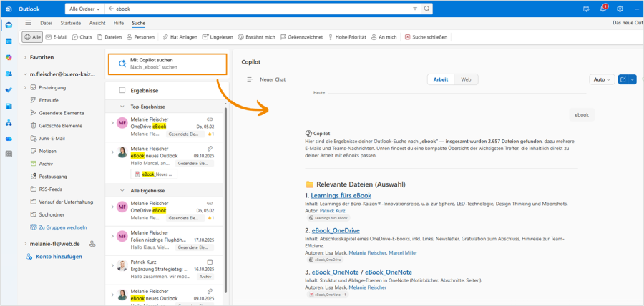Viewport: 644px width, 306px height.
Task: Open Patrick Kurz Ergänzung Strategietag message
Action: (165, 269)
